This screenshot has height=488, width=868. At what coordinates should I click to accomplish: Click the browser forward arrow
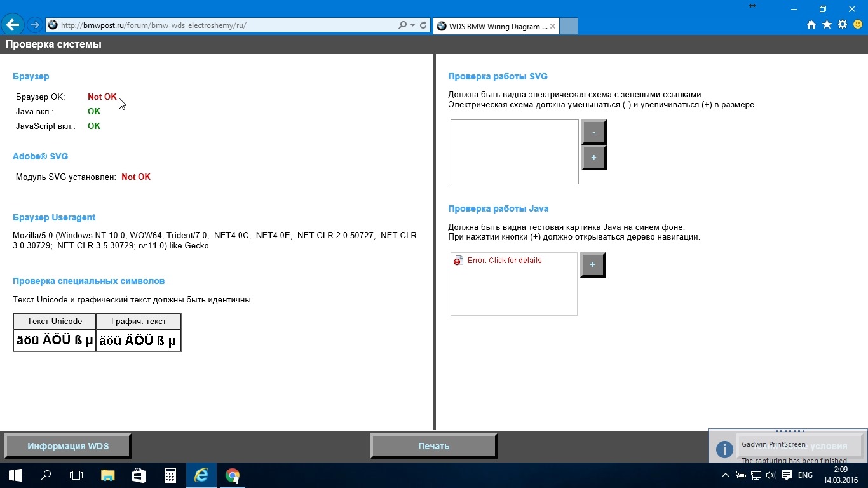point(35,25)
